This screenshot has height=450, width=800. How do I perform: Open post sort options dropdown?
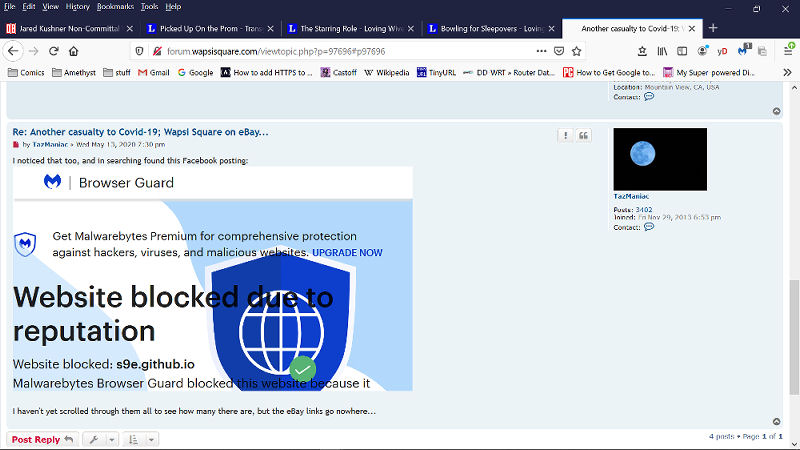click(140, 439)
